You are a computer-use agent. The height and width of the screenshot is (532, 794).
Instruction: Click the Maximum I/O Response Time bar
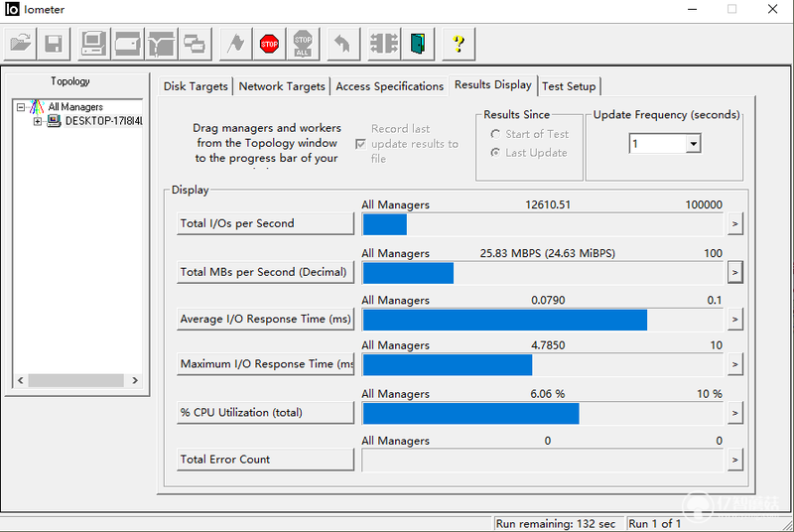pyautogui.click(x=542, y=365)
